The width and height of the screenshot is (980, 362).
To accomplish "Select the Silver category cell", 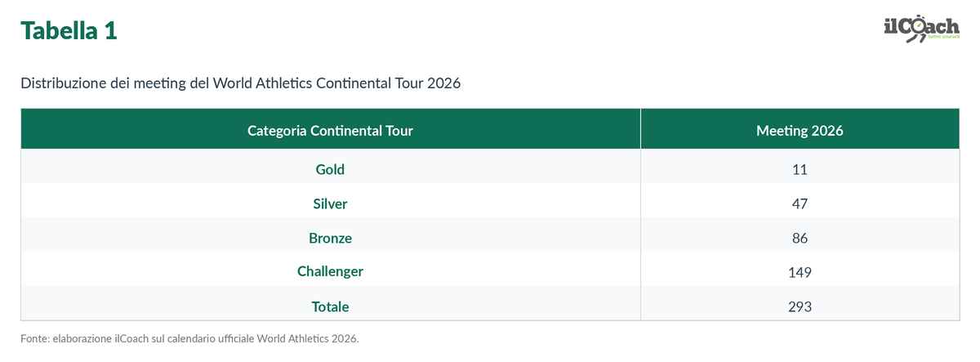I will coord(331,204).
